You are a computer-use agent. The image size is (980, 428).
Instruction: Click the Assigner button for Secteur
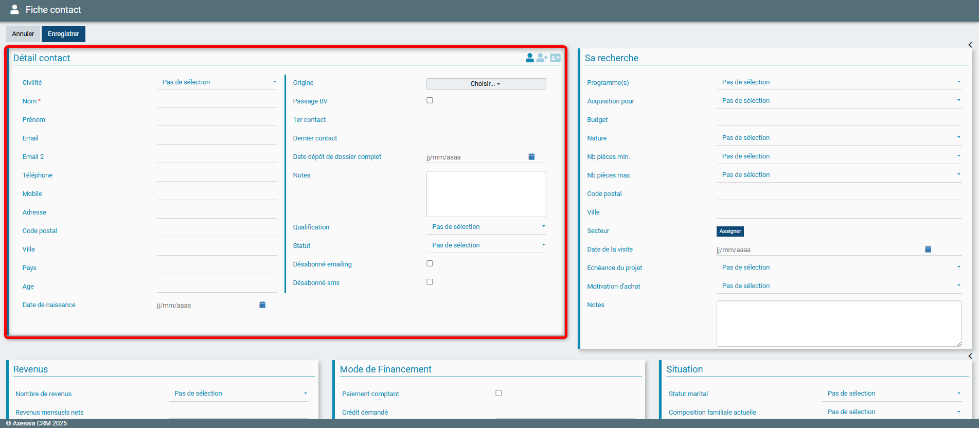pyautogui.click(x=730, y=231)
